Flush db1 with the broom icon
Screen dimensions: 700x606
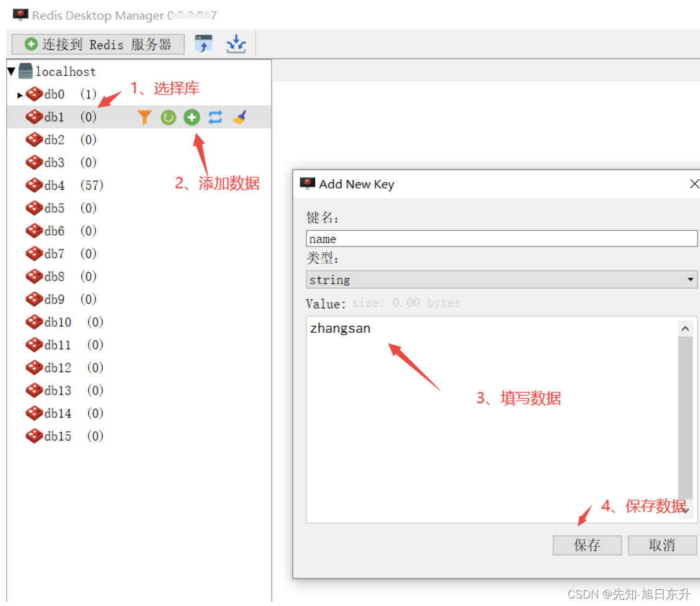tap(239, 117)
